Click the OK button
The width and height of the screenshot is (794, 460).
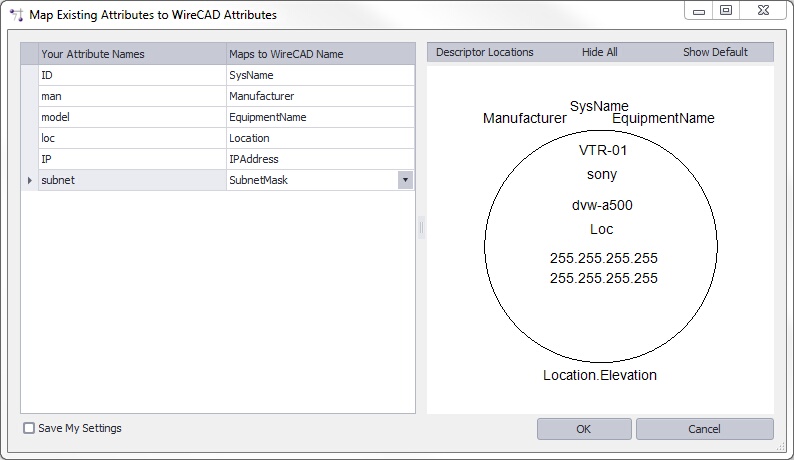click(x=584, y=429)
